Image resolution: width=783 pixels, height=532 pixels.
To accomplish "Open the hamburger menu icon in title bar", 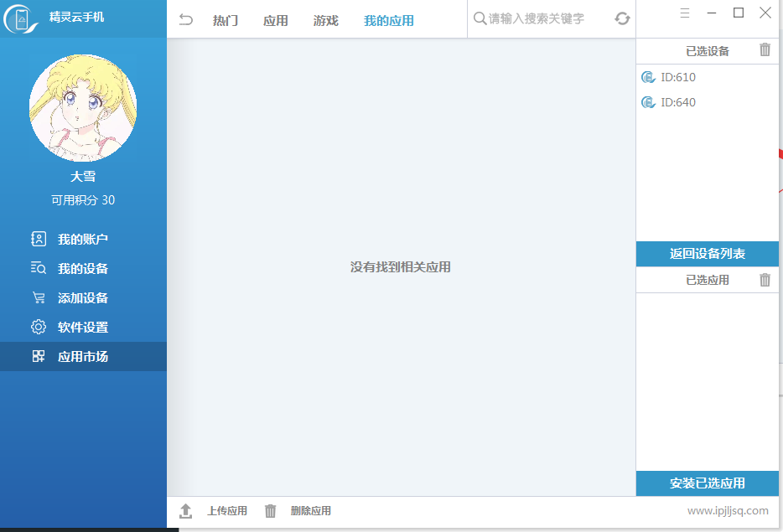I will point(685,13).
